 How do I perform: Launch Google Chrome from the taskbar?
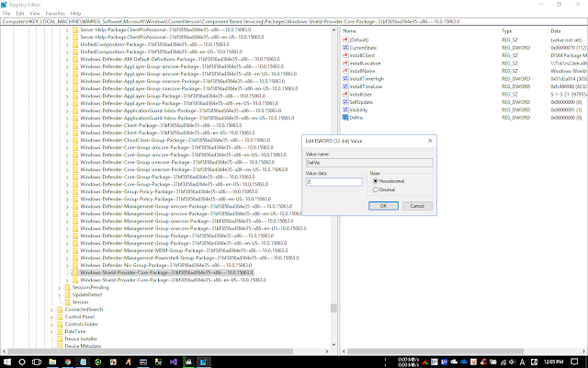[x=68, y=362]
